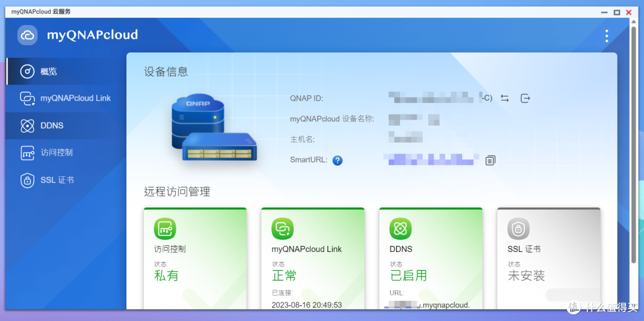Click the myQNAPcloud cloud logo icon

coord(27,35)
